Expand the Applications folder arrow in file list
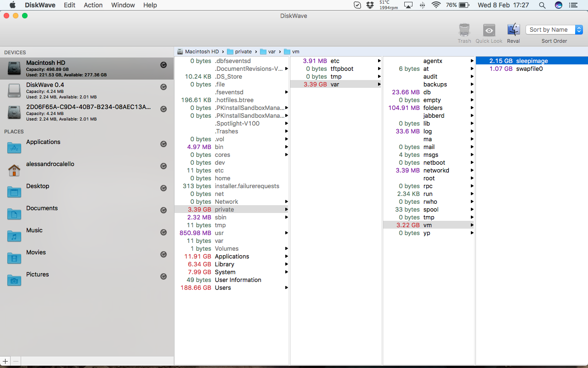Image resolution: width=588 pixels, height=368 pixels. pyautogui.click(x=286, y=257)
